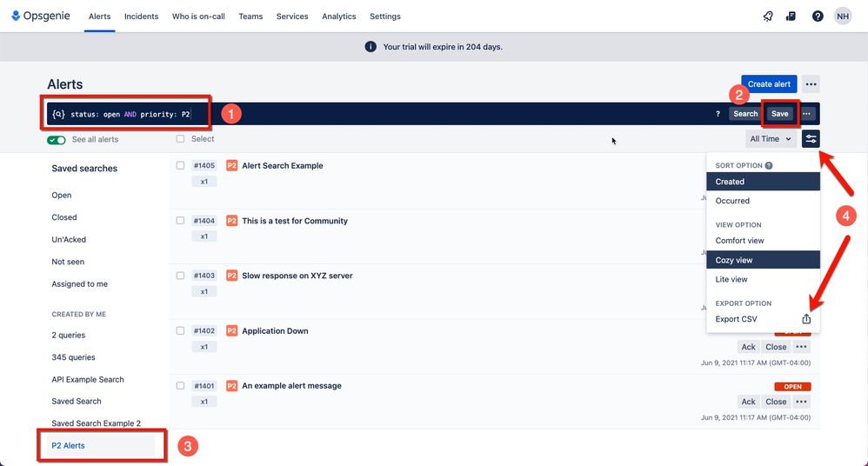This screenshot has height=466, width=868.
Task: Open the NH user avatar menu
Action: pyautogui.click(x=843, y=16)
